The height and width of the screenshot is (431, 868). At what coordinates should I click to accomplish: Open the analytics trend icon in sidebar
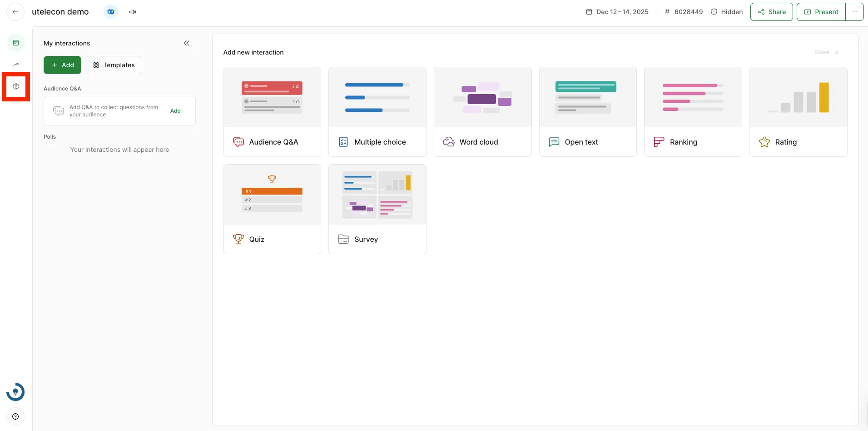tap(16, 65)
